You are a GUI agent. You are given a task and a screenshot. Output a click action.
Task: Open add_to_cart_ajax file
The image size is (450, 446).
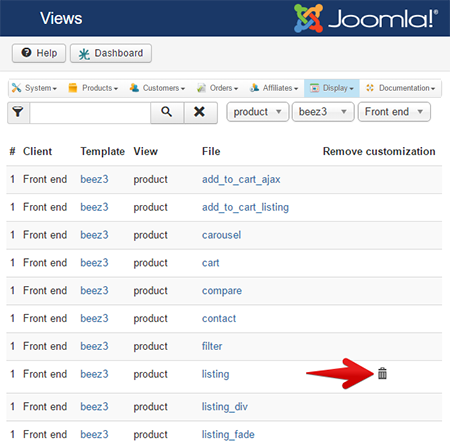click(x=241, y=180)
